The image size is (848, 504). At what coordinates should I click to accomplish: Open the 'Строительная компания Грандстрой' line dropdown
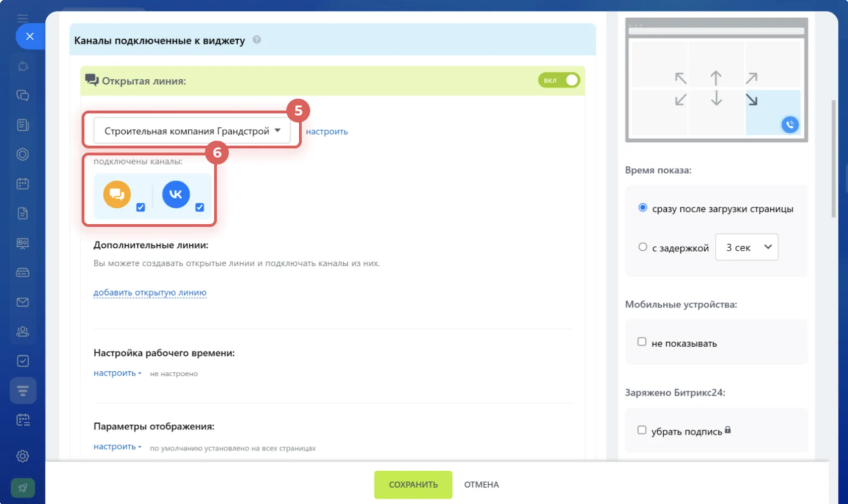click(x=192, y=131)
